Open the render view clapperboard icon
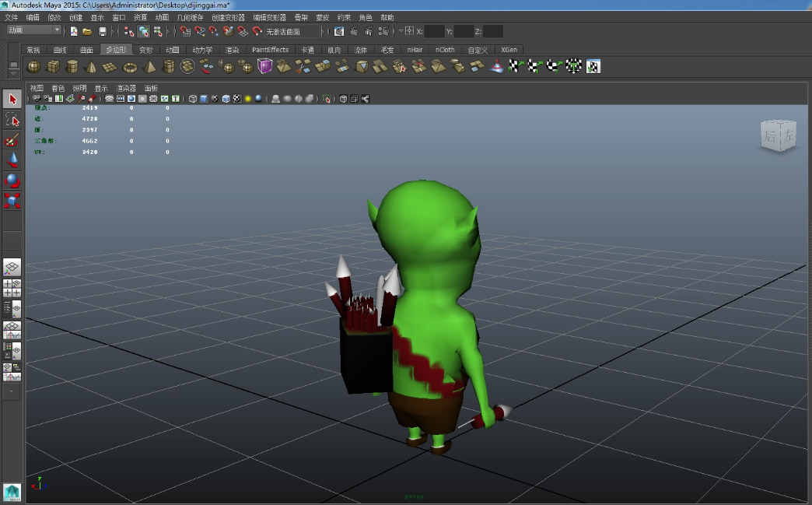This screenshot has height=505, width=812. click(339, 32)
